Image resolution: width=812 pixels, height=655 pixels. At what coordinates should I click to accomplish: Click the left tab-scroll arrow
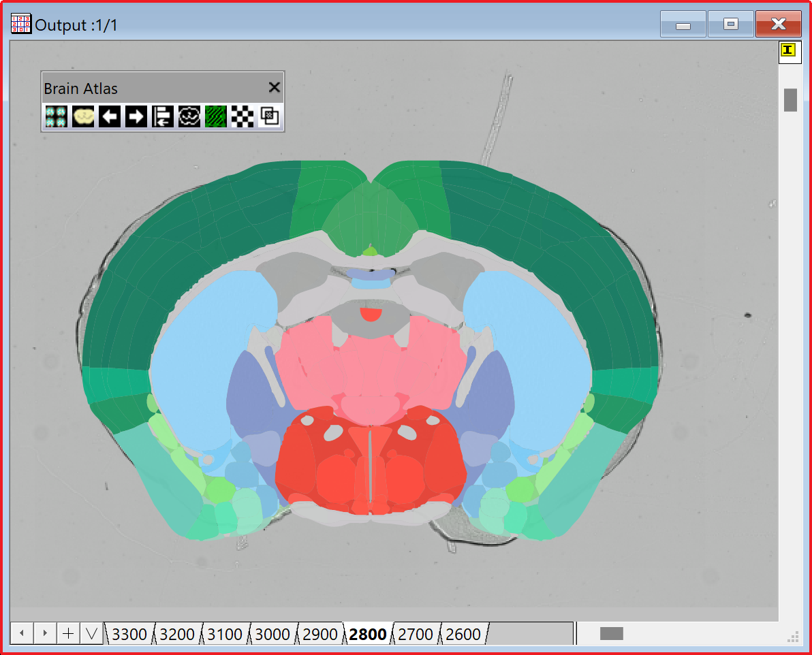(x=21, y=633)
